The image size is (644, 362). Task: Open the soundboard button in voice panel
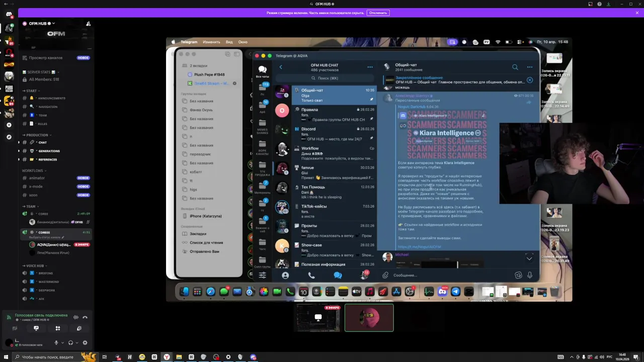(79, 328)
